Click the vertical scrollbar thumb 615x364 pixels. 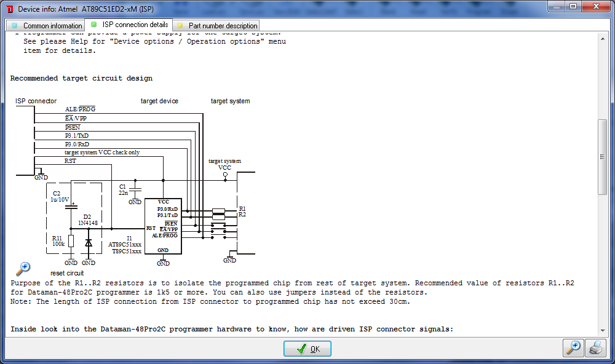pyautogui.click(x=603, y=157)
